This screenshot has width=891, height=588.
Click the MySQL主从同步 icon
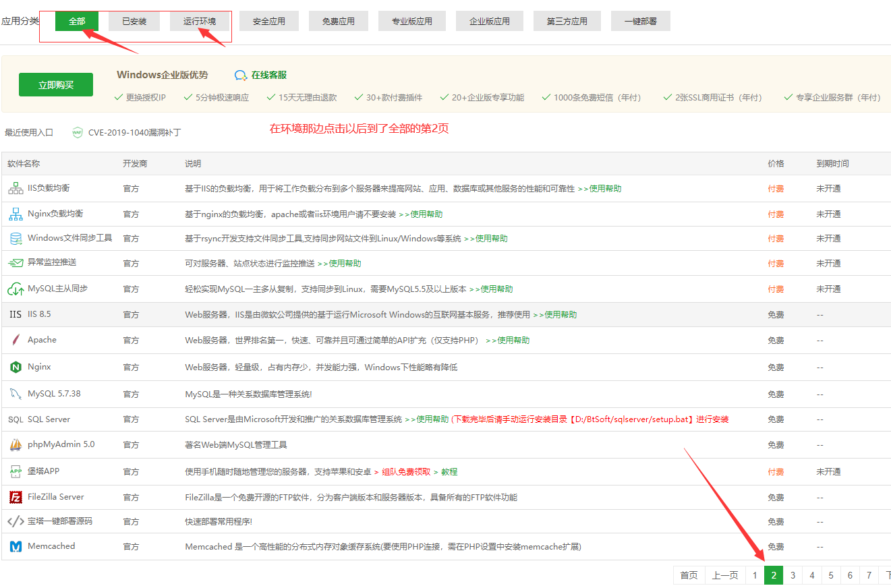coord(16,289)
